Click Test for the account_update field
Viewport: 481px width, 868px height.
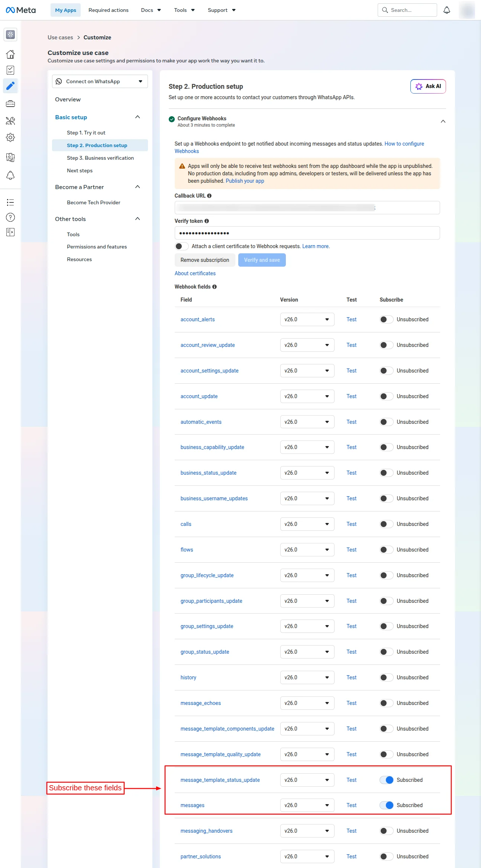[351, 396]
